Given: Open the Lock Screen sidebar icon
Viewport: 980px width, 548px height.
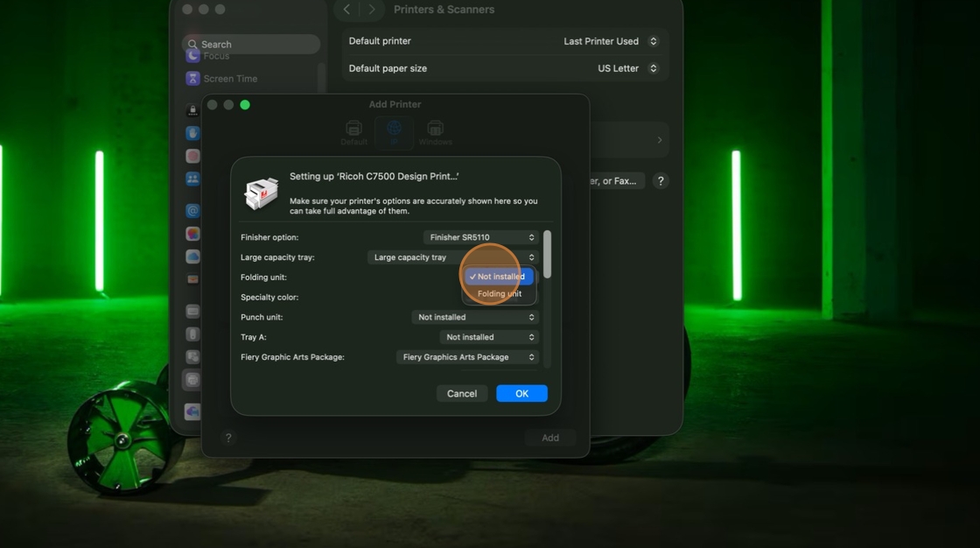Looking at the screenshot, I should click(192, 110).
